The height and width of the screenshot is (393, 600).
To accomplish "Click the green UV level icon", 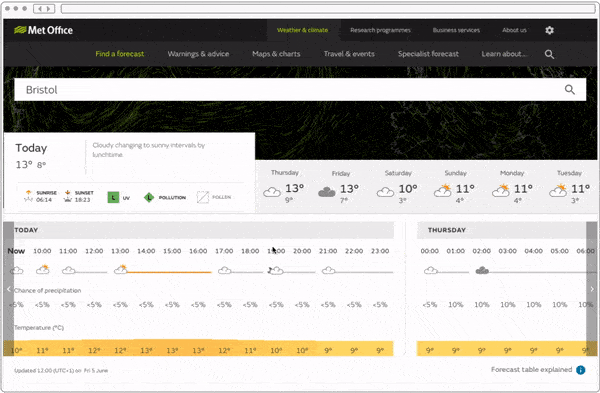I will [113, 197].
